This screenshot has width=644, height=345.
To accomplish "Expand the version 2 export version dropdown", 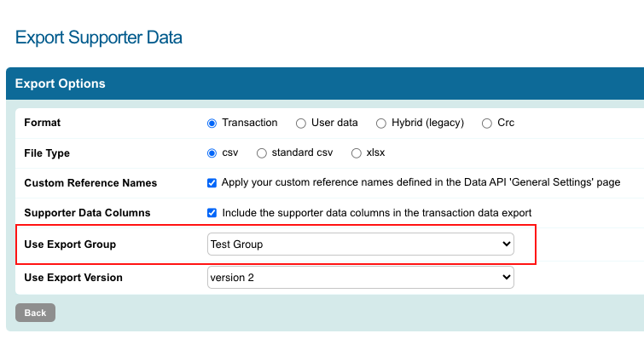I will pyautogui.click(x=360, y=278).
